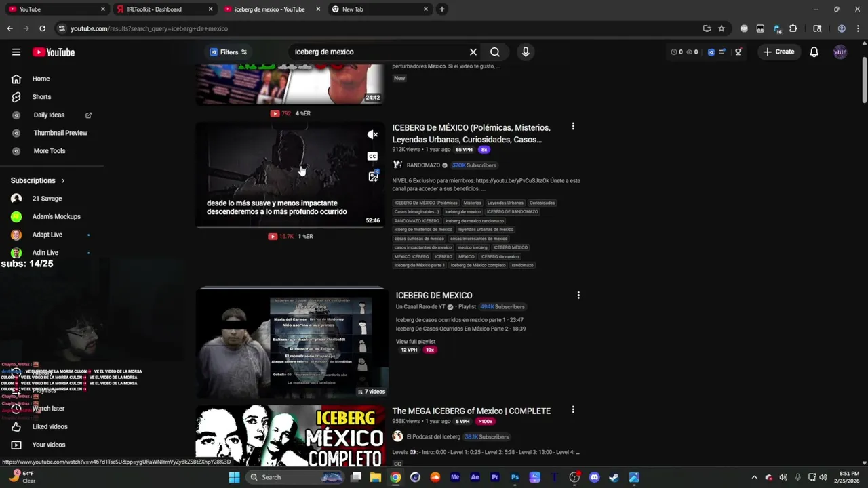Open options for ICEBERG De MÉXICO video
This screenshot has width=868, height=488.
coord(573,127)
